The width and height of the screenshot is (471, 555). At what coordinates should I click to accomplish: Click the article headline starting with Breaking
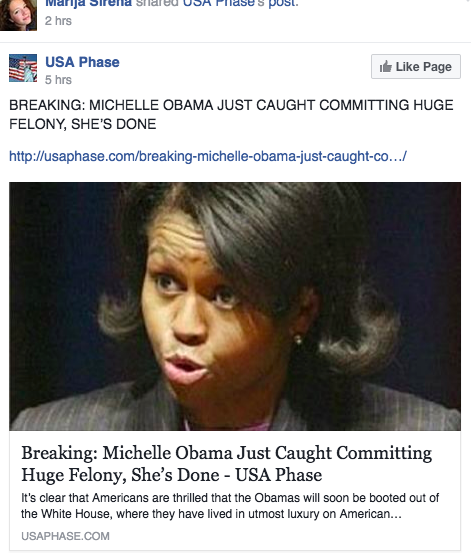point(226,464)
